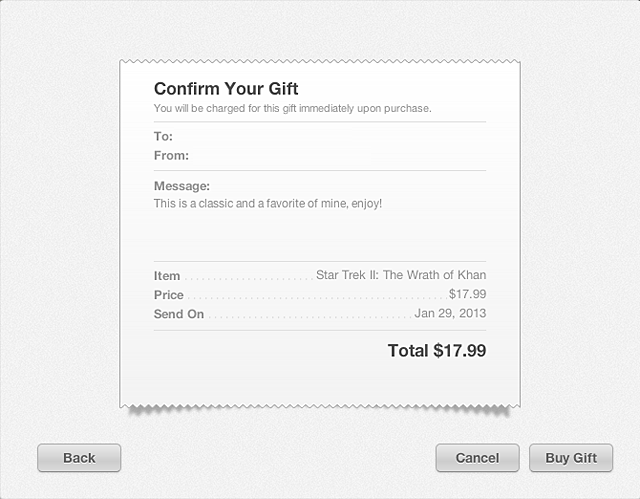Click the To: recipient label

(x=163, y=136)
